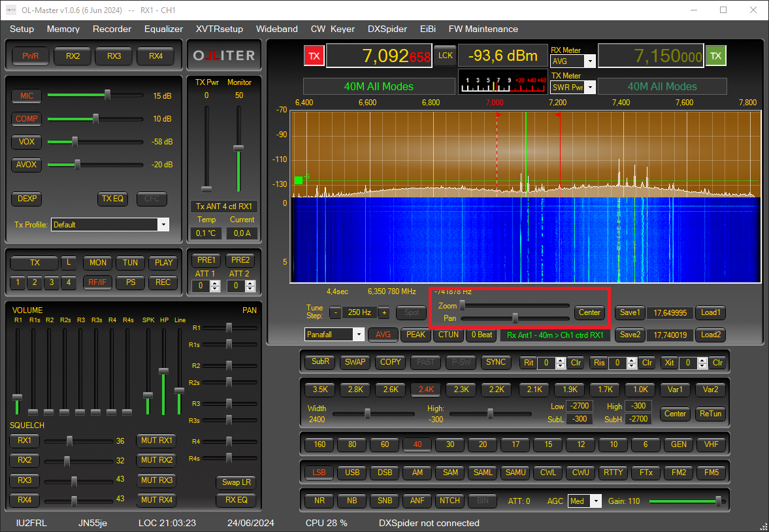The height and width of the screenshot is (532, 769).
Task: Click the Pan slider handle
Action: coord(515,318)
